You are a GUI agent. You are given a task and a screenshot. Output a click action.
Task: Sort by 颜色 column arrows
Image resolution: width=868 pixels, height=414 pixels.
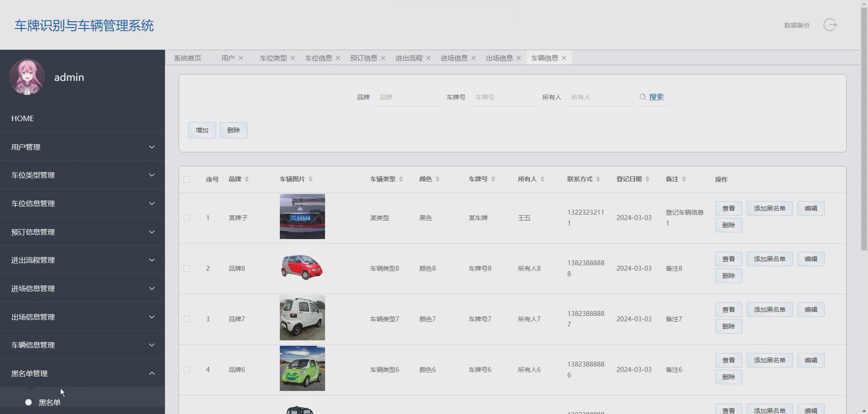(438, 179)
